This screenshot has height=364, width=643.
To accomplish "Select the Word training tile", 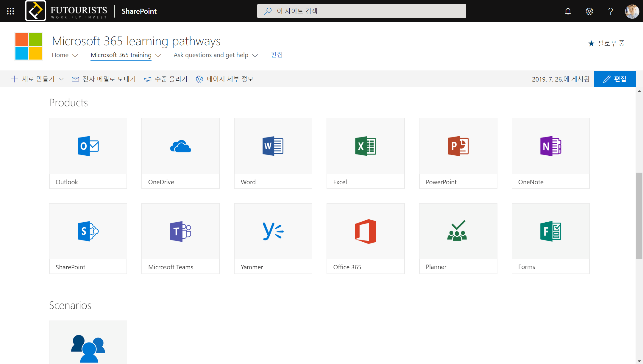I will (273, 153).
